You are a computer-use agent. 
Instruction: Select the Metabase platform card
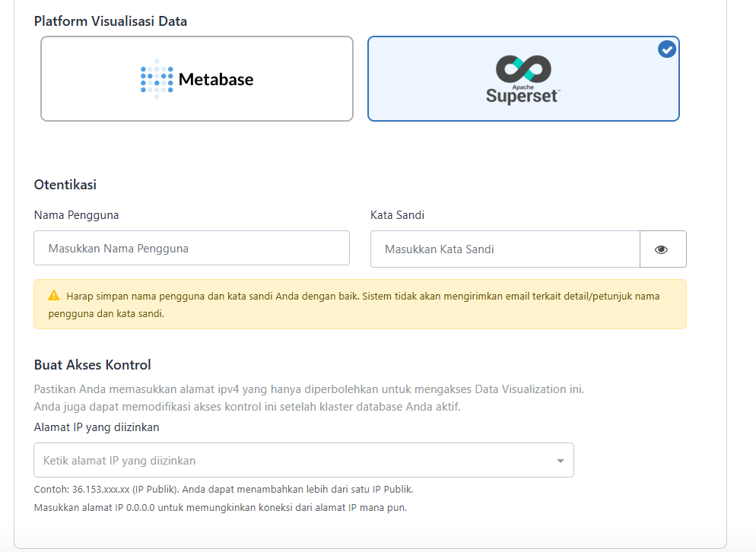tap(197, 79)
